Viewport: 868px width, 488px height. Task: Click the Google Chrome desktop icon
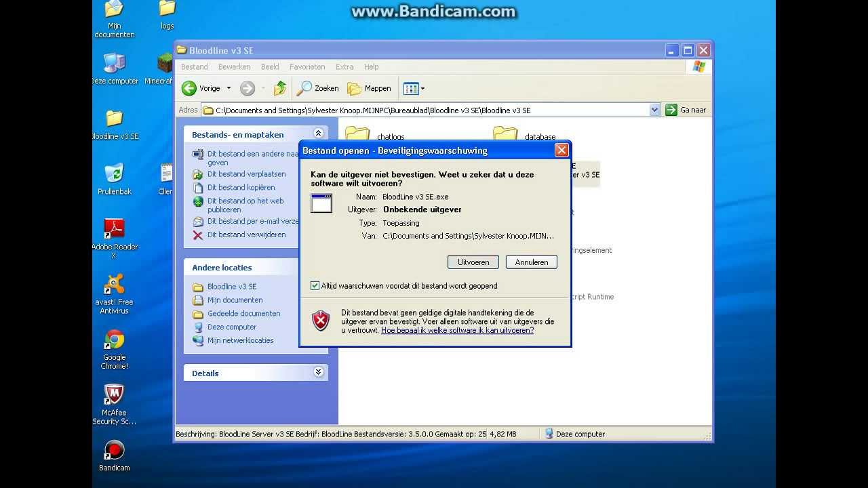[115, 340]
